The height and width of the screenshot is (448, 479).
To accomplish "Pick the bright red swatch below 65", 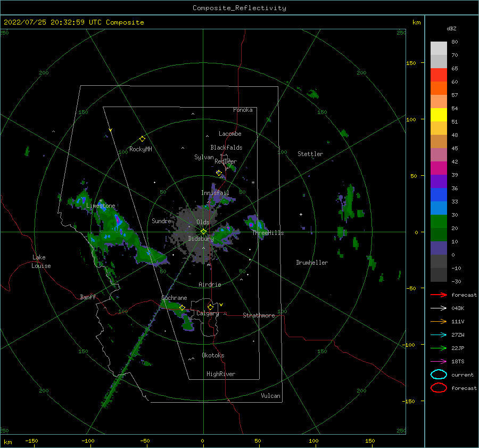I will (x=439, y=75).
